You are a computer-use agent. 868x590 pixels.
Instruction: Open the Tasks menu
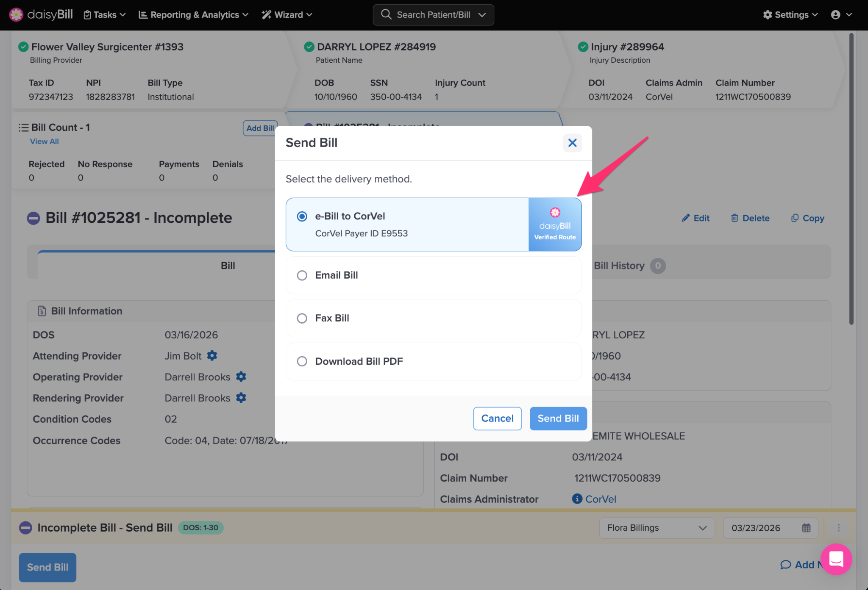coord(105,15)
